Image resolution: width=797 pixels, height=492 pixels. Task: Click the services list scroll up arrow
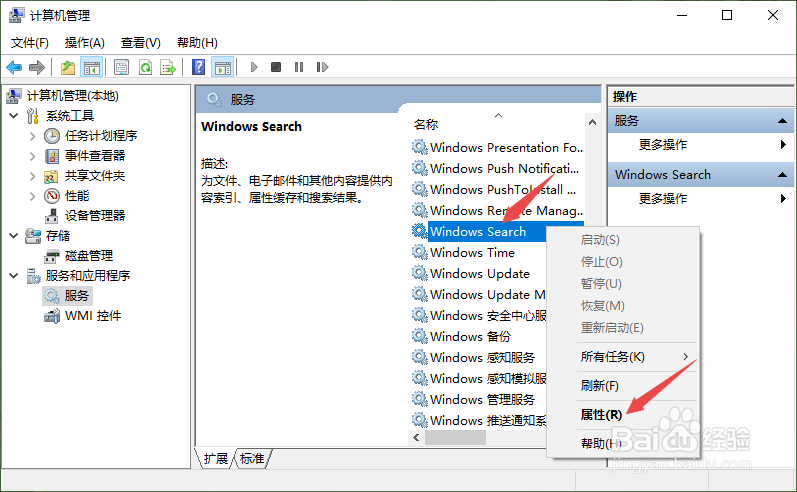592,122
